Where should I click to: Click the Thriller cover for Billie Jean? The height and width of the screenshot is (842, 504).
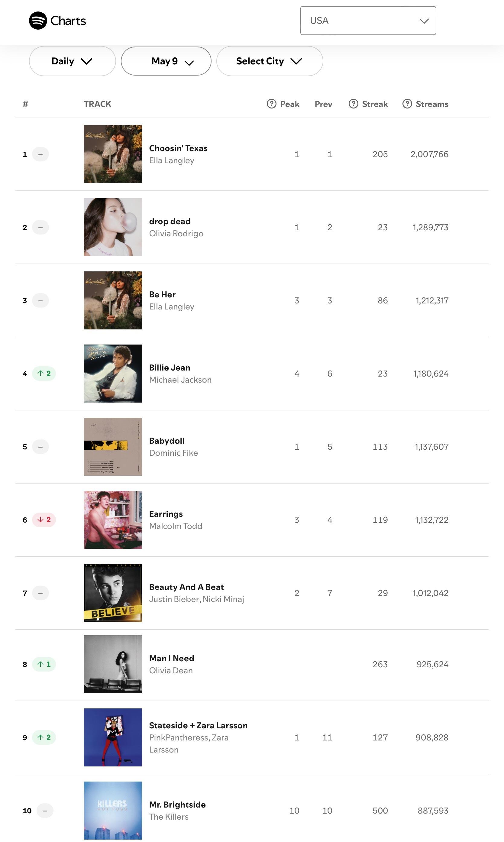click(113, 374)
